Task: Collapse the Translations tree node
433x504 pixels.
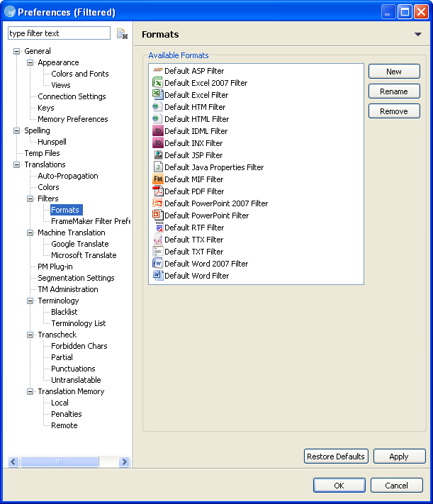Action: [x=16, y=164]
